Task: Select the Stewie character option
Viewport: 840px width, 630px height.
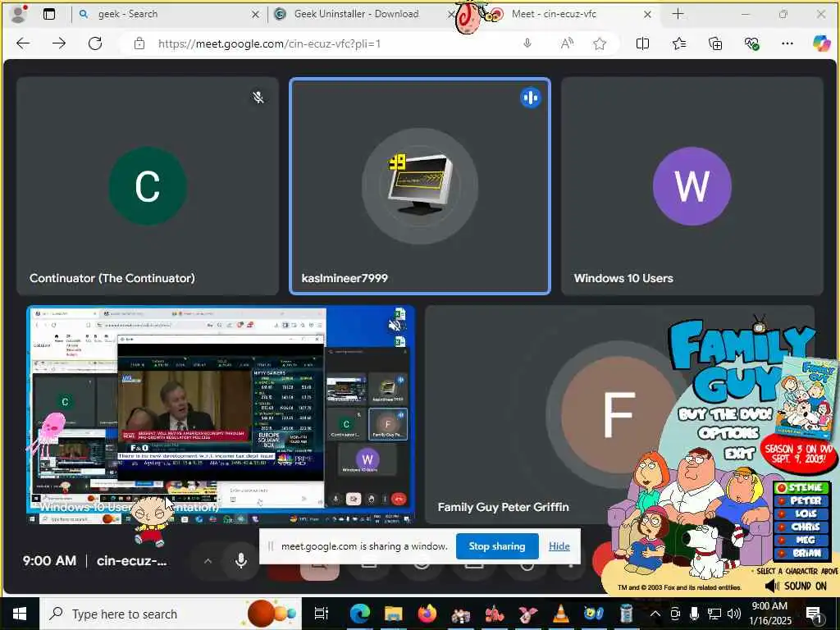Action: [801, 487]
